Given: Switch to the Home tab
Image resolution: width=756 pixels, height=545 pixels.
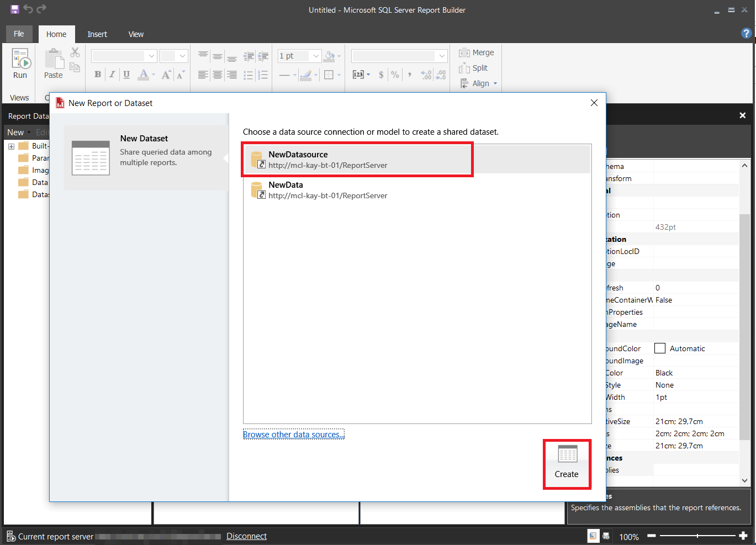Looking at the screenshot, I should pyautogui.click(x=56, y=34).
